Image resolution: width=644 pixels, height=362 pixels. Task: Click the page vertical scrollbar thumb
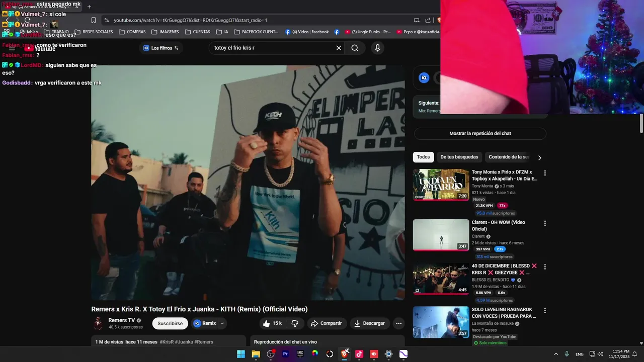[x=641, y=124]
